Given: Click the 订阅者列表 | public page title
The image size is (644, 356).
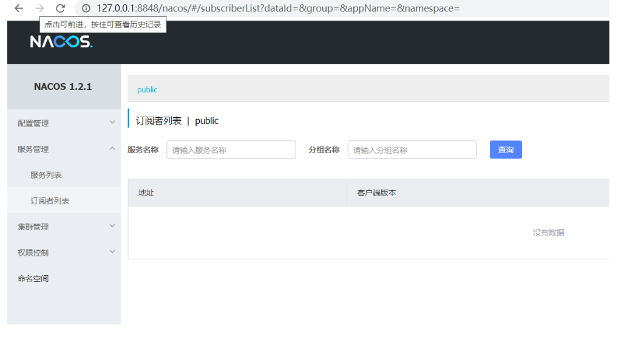Looking at the screenshot, I should tap(177, 121).
